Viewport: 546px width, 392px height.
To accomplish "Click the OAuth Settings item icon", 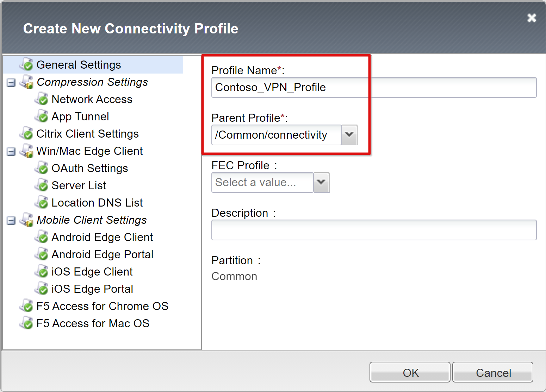I will 42,168.
